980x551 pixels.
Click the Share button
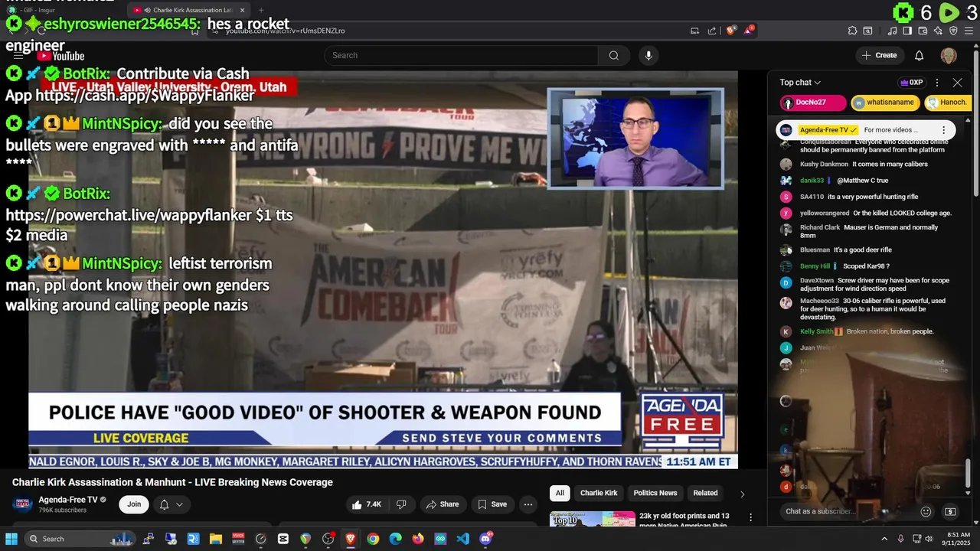pyautogui.click(x=443, y=504)
